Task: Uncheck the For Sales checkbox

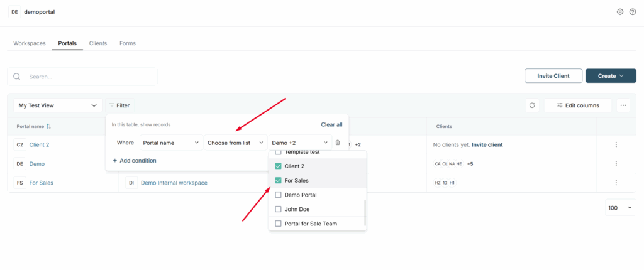Action: click(279, 180)
